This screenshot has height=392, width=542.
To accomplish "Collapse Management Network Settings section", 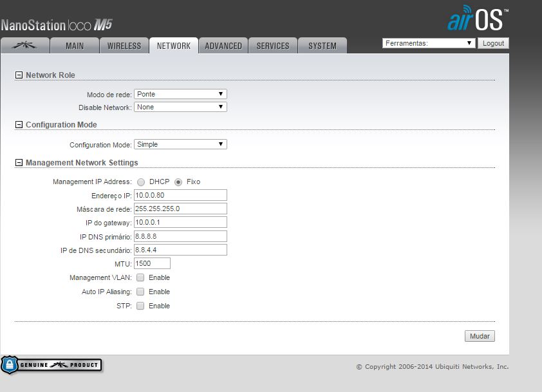I will coord(19,162).
